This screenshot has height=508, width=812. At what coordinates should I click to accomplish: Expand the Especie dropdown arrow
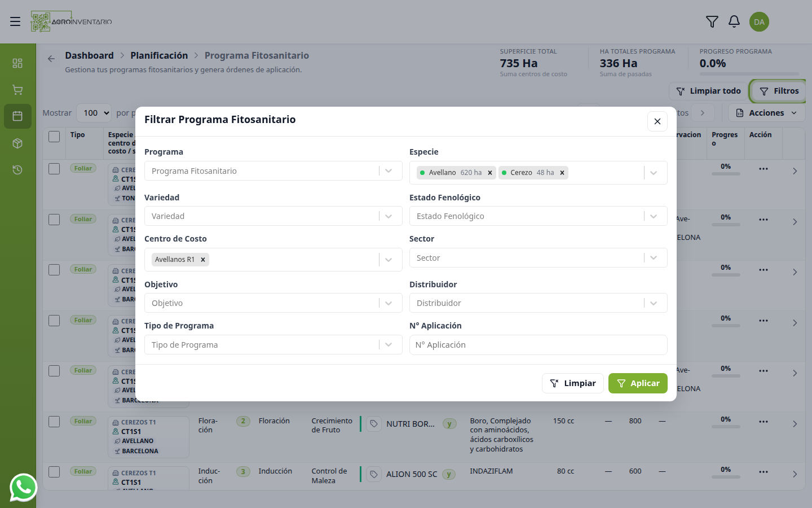654,173
